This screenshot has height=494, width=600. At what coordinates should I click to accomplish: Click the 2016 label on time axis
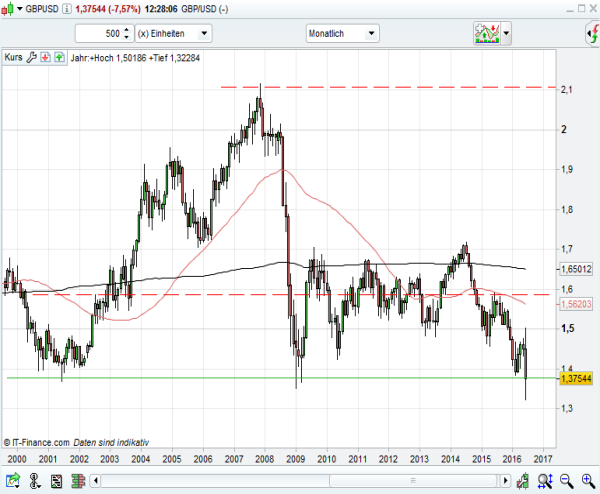(x=512, y=459)
